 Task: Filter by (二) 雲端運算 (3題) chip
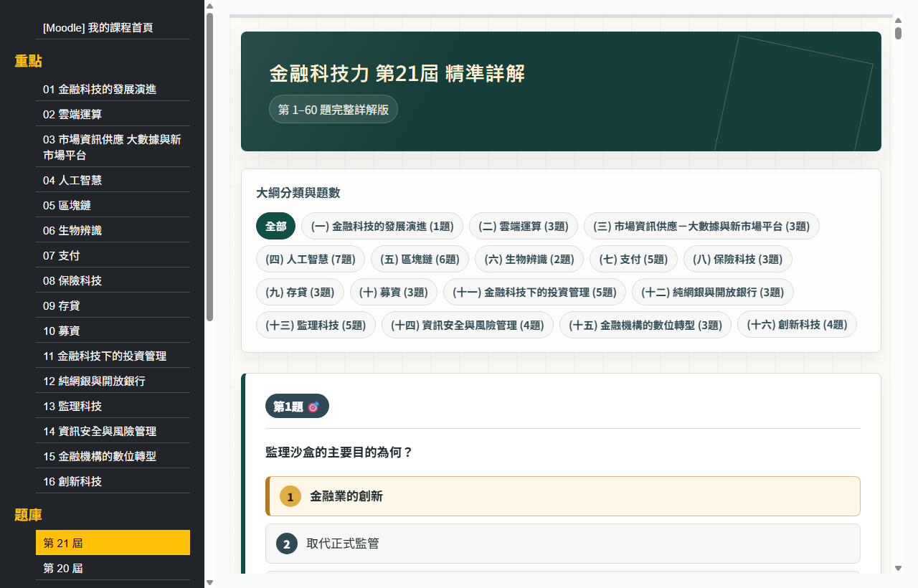pyautogui.click(x=524, y=226)
